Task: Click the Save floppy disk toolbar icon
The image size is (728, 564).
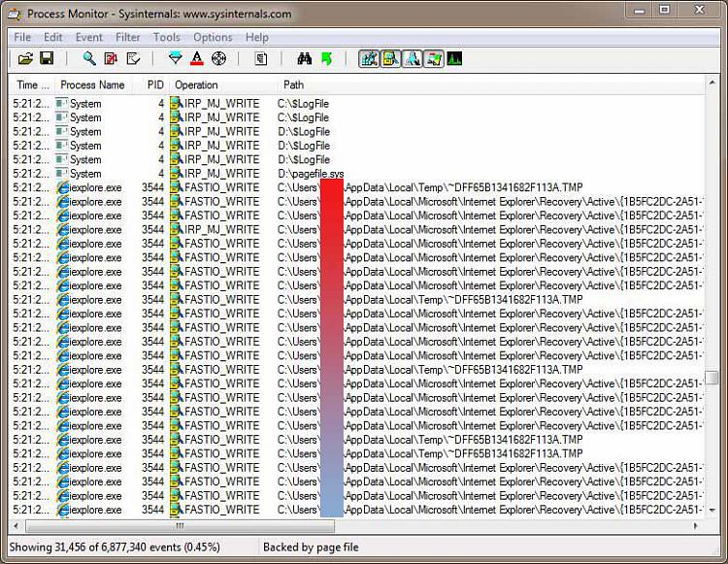Action: (47, 58)
